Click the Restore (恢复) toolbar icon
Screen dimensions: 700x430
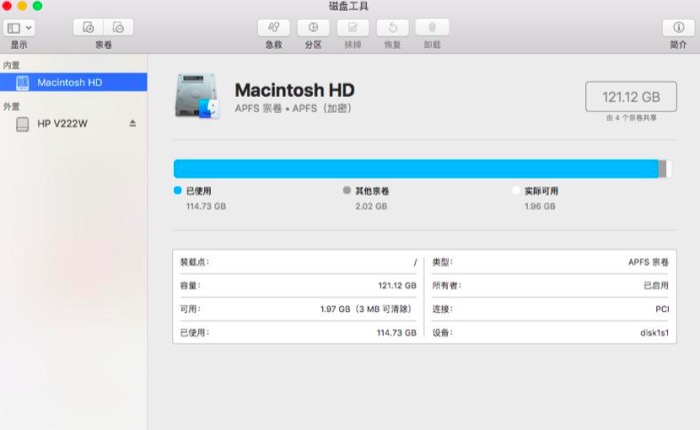coord(392,28)
